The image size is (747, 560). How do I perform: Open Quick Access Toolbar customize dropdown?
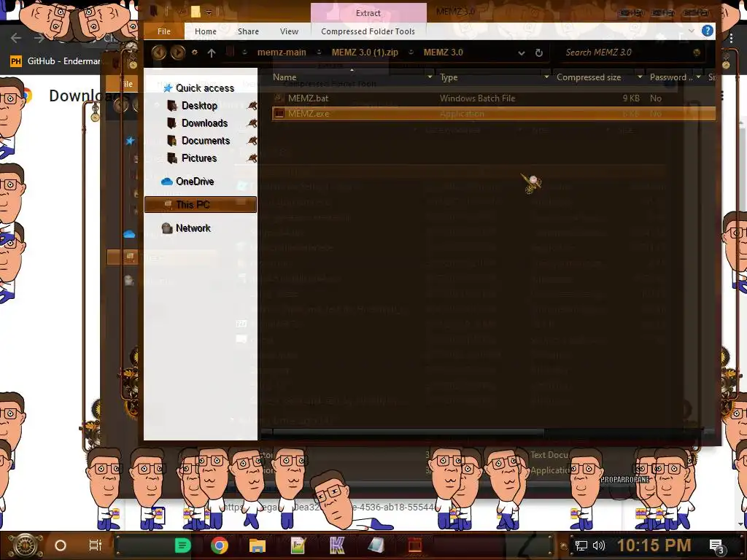(209, 12)
